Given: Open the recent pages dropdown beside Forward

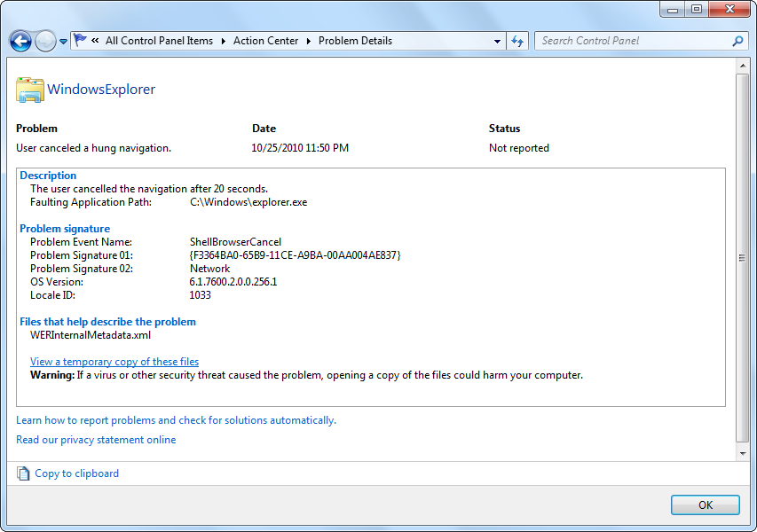Looking at the screenshot, I should [x=63, y=42].
